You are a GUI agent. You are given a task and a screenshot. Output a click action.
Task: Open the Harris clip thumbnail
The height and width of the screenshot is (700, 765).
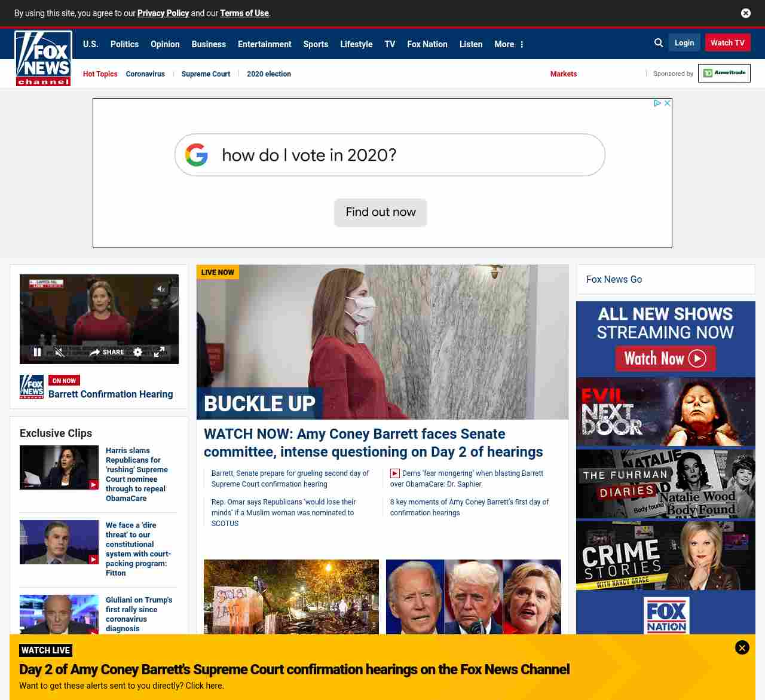point(59,467)
